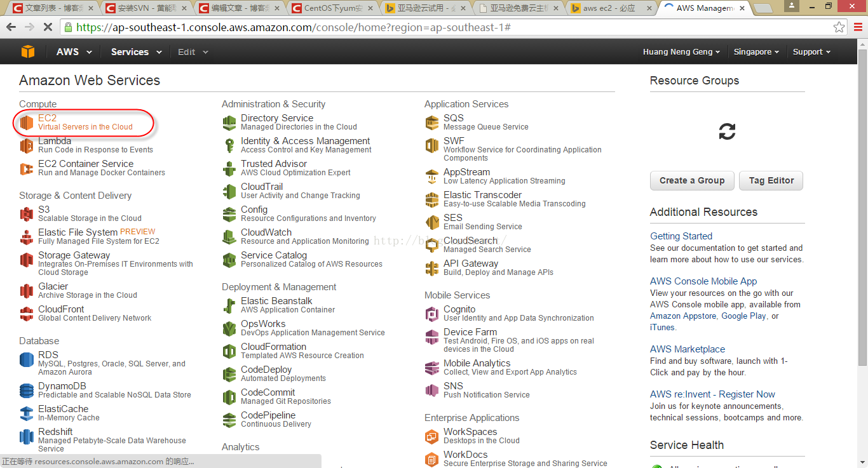
Task: Open the OpenWorks OpsWorks service link
Action: (x=263, y=324)
